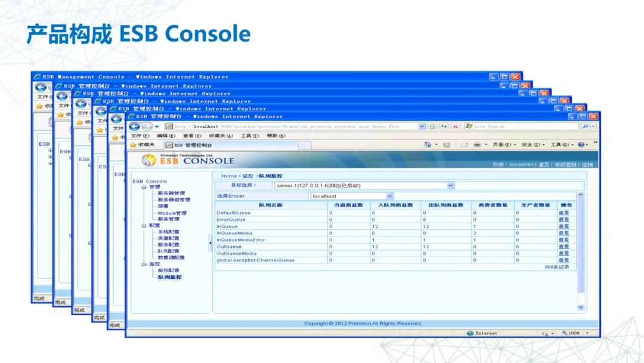Viewport: 644px width, 363px height.
Task: Click the ESB Console logo
Action: click(188, 160)
